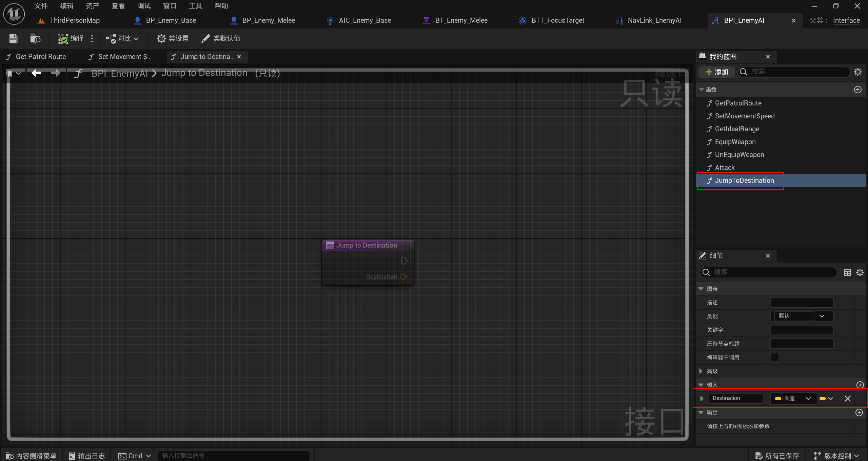Add new function with plus icon
Screen dimensions: 868x461
pos(857,90)
